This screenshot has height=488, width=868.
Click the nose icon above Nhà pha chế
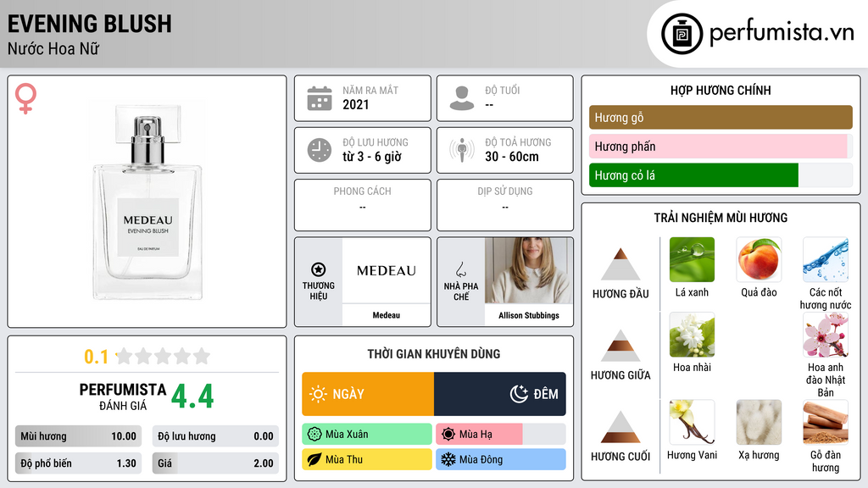460,269
